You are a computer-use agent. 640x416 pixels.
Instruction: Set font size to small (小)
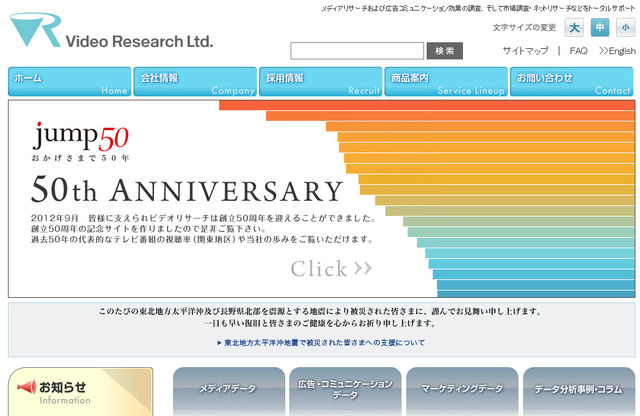point(623,28)
